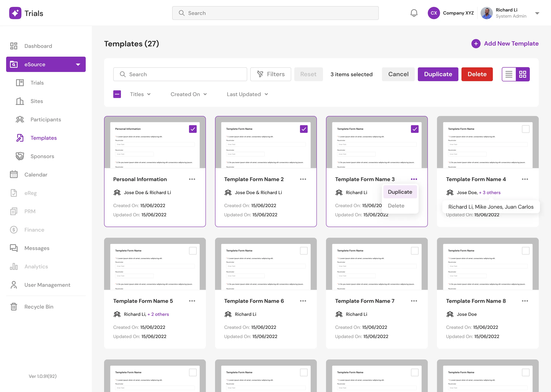Cancel the current selection

tap(398, 74)
